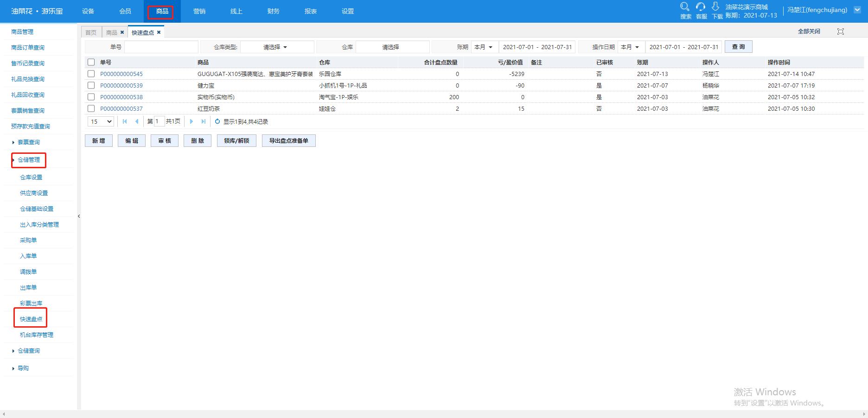868x418 pixels.
Task: Click the 删除 button
Action: (198, 141)
